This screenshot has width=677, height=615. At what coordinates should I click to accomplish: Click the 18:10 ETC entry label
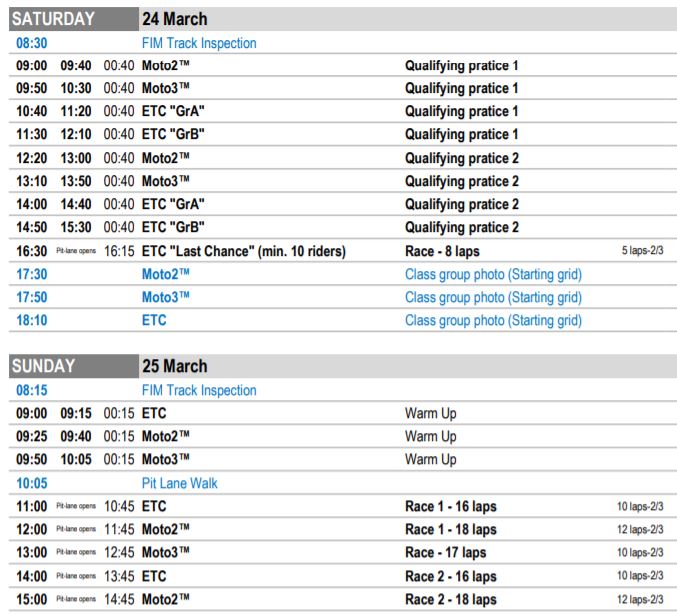tap(154, 320)
